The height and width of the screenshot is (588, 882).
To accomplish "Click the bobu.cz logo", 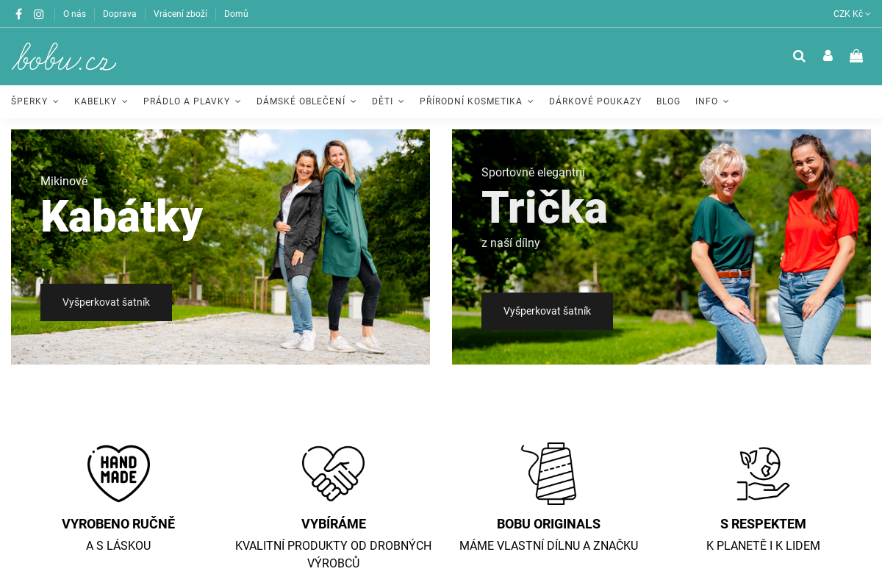I will [64, 57].
